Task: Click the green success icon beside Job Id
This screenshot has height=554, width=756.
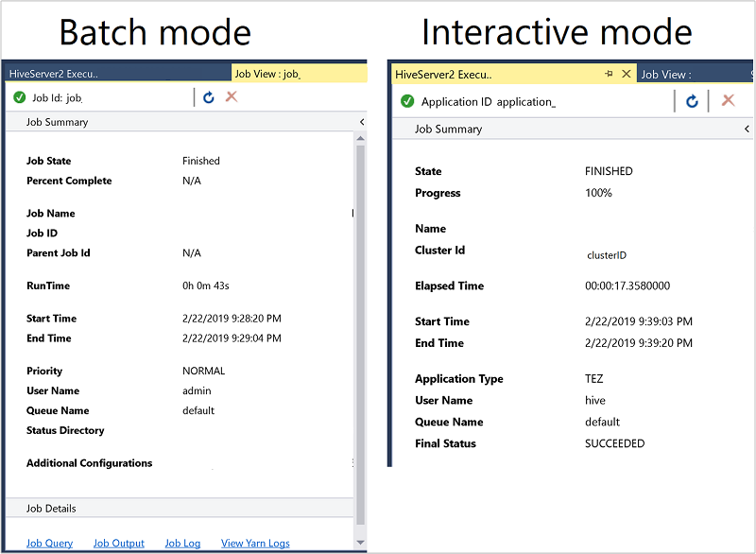Action: [x=21, y=95]
